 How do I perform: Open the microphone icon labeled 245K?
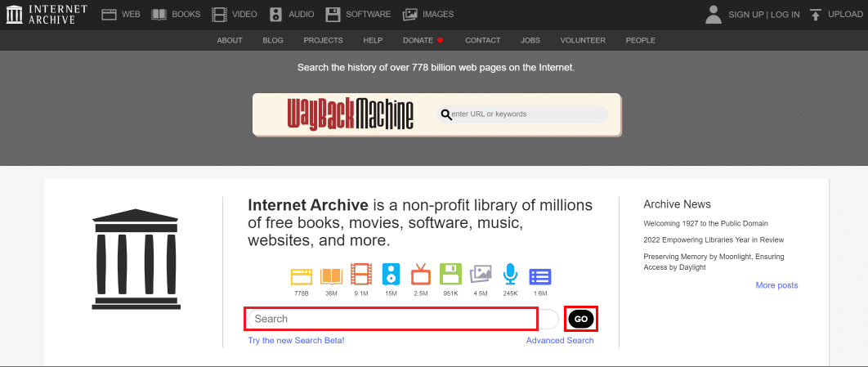[x=510, y=275]
